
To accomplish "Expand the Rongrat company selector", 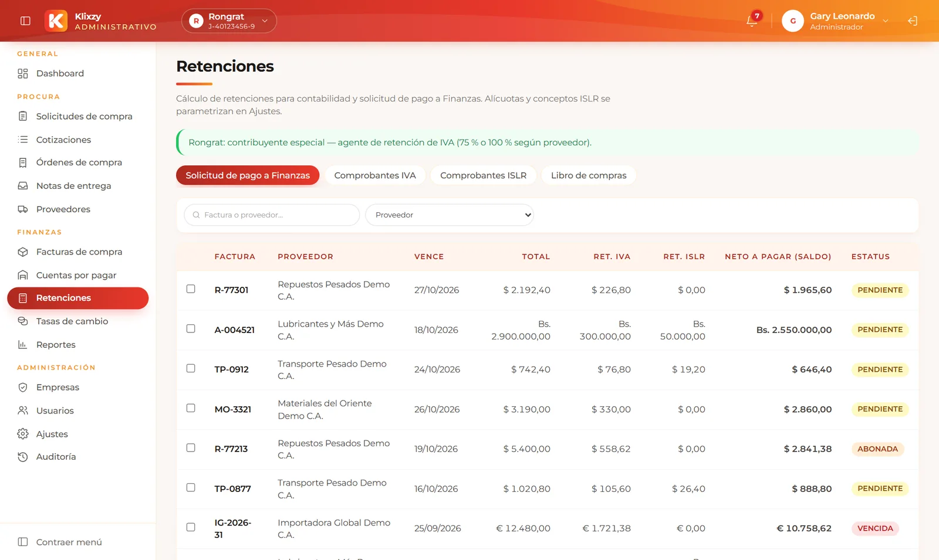I will click(x=229, y=21).
